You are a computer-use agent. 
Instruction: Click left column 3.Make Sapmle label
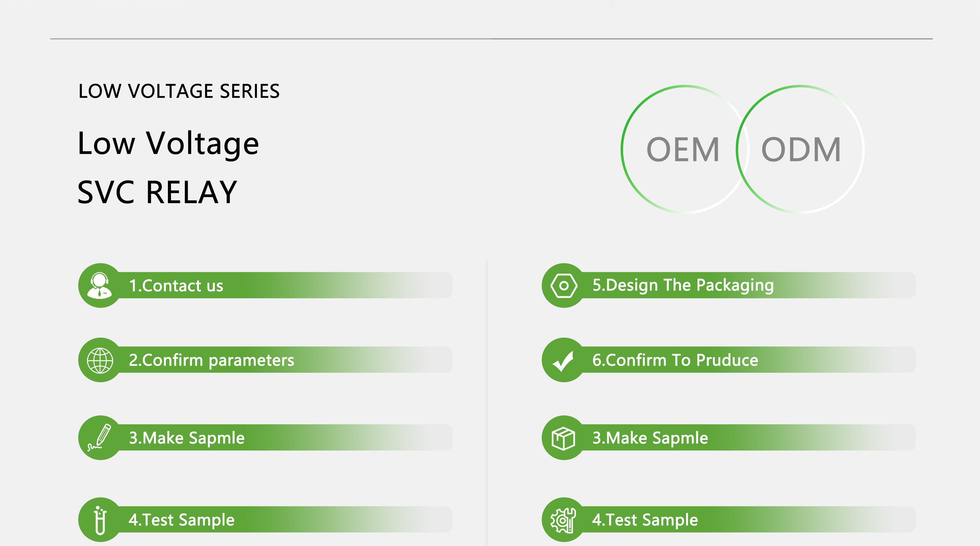click(x=187, y=438)
